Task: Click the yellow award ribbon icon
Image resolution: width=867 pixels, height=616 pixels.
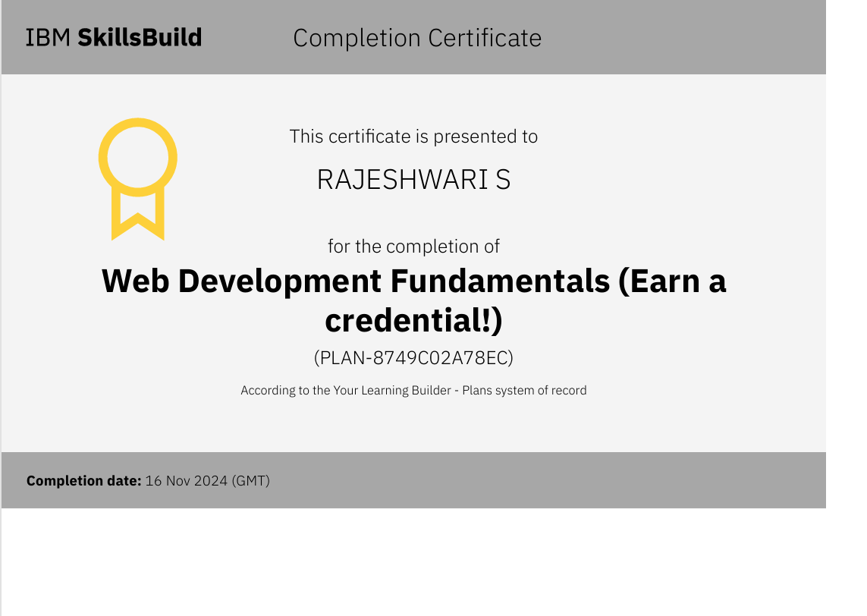Action: coord(138,179)
